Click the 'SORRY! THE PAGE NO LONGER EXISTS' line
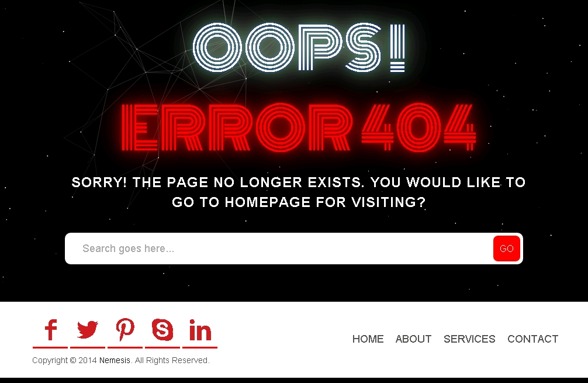 (x=218, y=182)
